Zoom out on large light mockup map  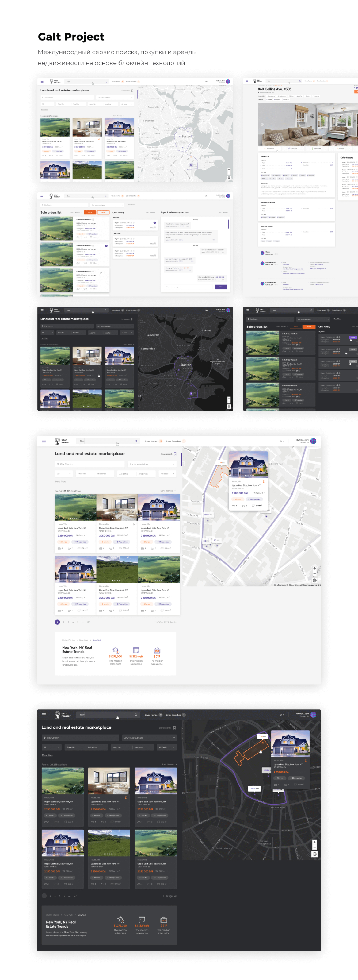point(314,574)
